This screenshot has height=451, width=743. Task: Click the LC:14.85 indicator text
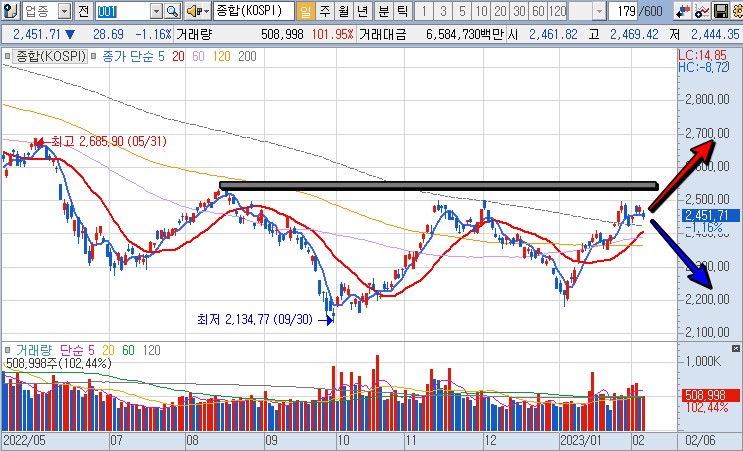(x=703, y=56)
